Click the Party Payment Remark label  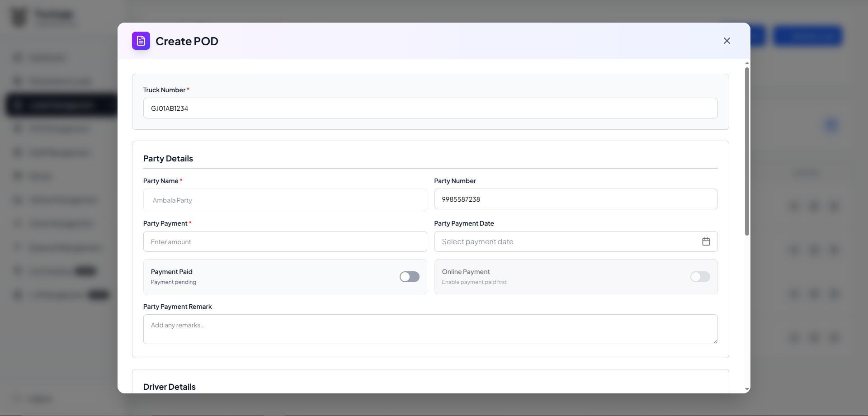tap(177, 307)
